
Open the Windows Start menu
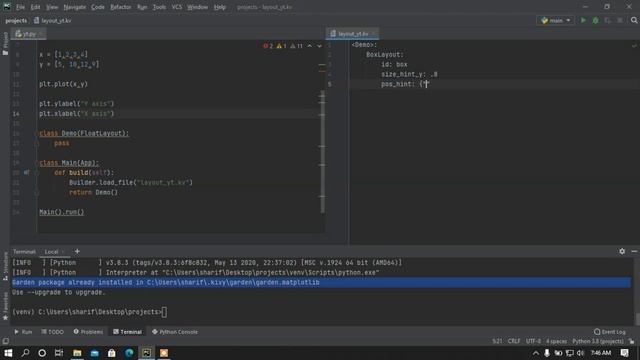point(8,353)
